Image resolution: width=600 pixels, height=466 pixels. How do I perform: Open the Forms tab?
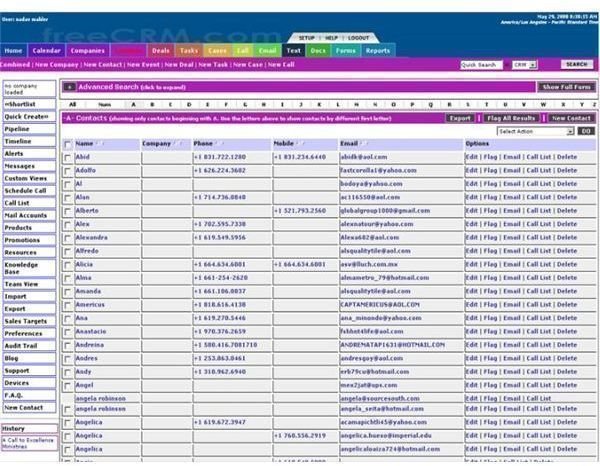[346, 51]
